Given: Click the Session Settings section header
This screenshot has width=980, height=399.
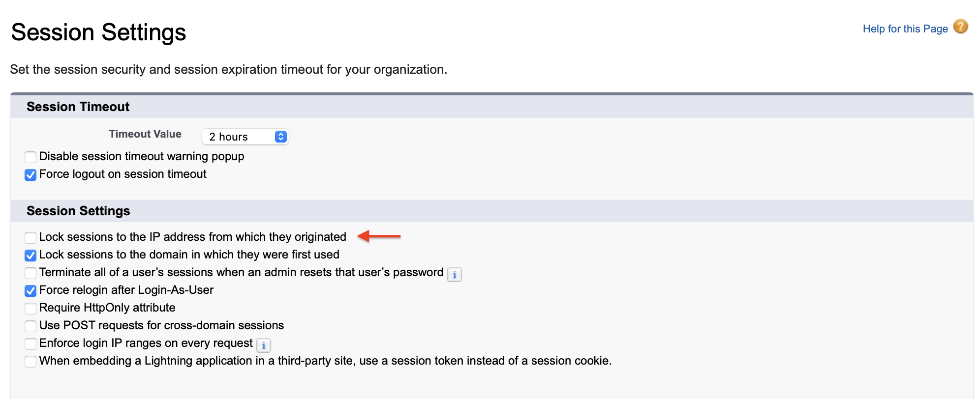Looking at the screenshot, I should [78, 211].
